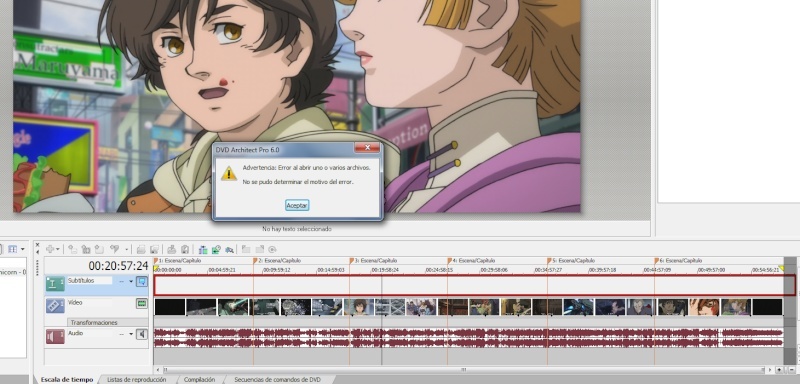The width and height of the screenshot is (800, 384).
Task: Open the Secuencias de comandos de DVD tab
Action: [278, 379]
